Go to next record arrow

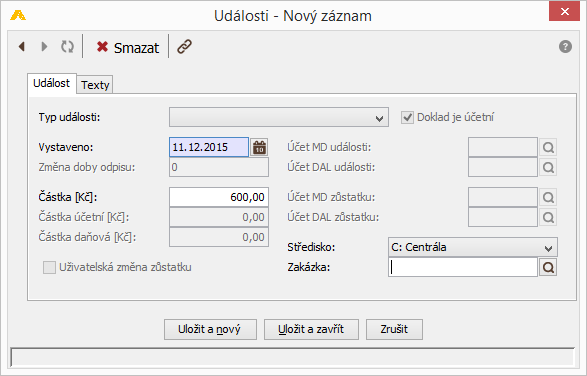(x=44, y=47)
